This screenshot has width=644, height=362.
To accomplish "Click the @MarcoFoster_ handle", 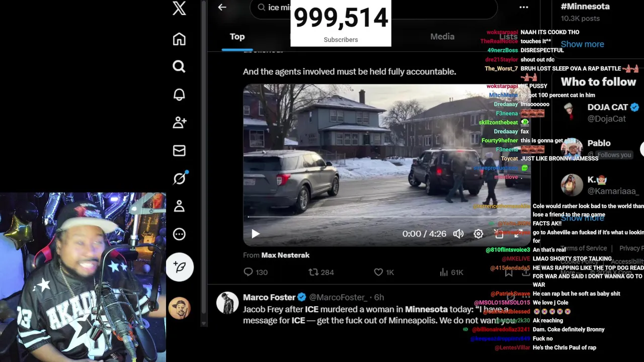I will tap(339, 297).
